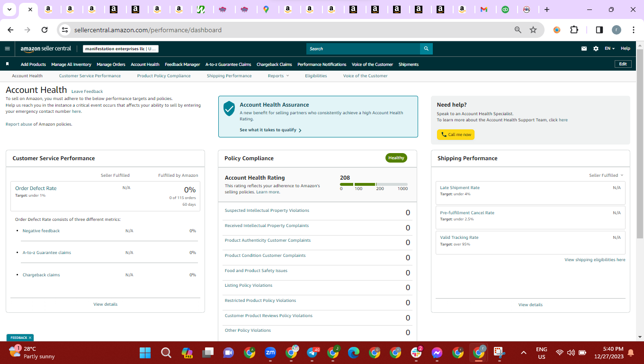Bookmark this page with the star icon
The width and height of the screenshot is (644, 364).
coord(533,30)
